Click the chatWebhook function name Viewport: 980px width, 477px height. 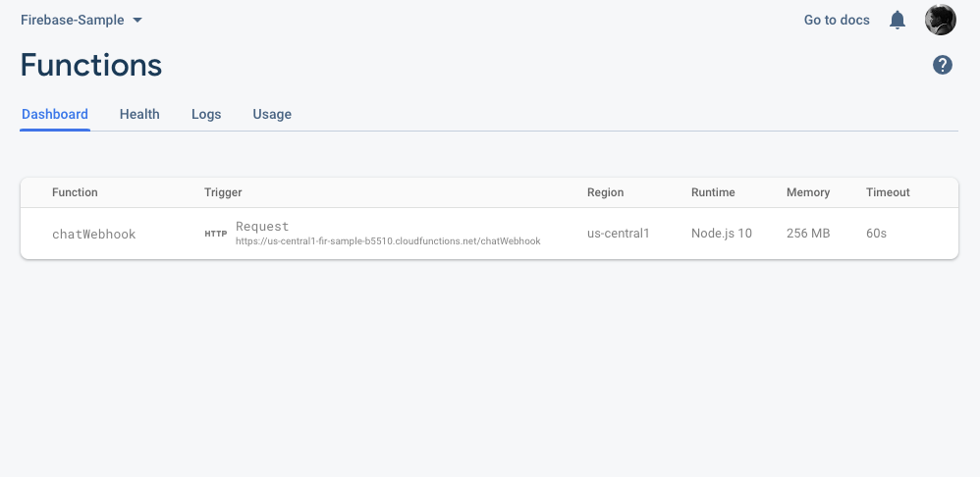(x=93, y=235)
